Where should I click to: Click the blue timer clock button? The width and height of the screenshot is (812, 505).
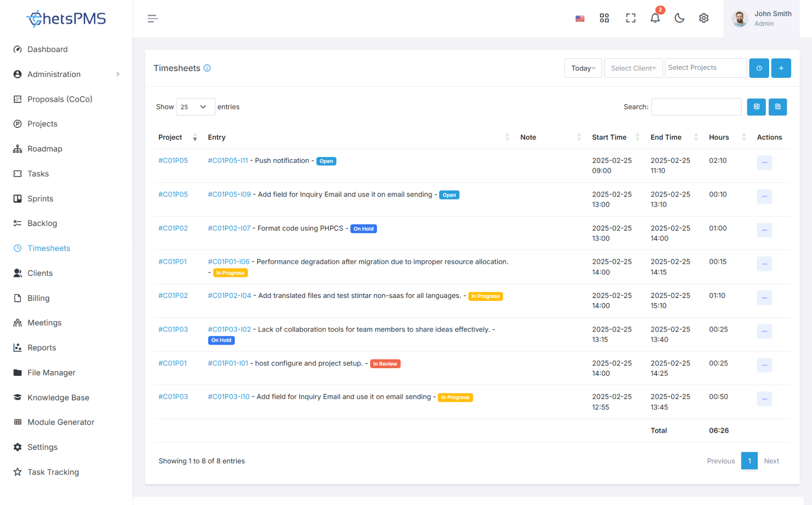coord(759,68)
